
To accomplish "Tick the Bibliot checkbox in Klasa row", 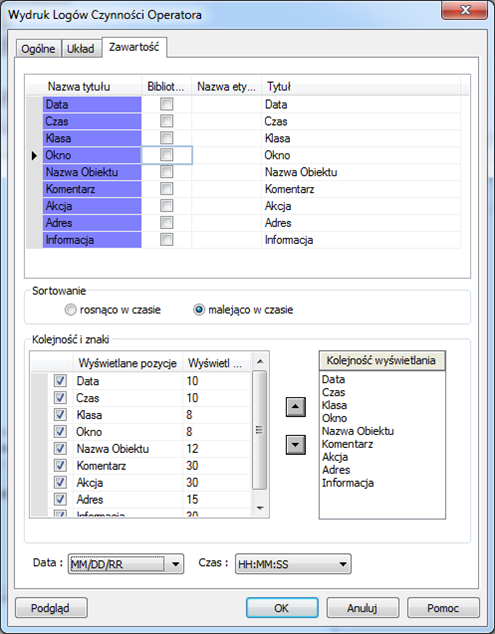I will [166, 138].
